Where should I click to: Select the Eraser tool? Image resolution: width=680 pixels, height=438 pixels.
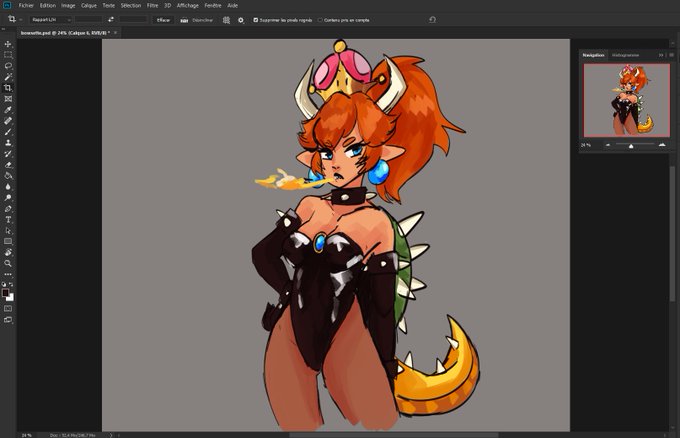pyautogui.click(x=8, y=165)
